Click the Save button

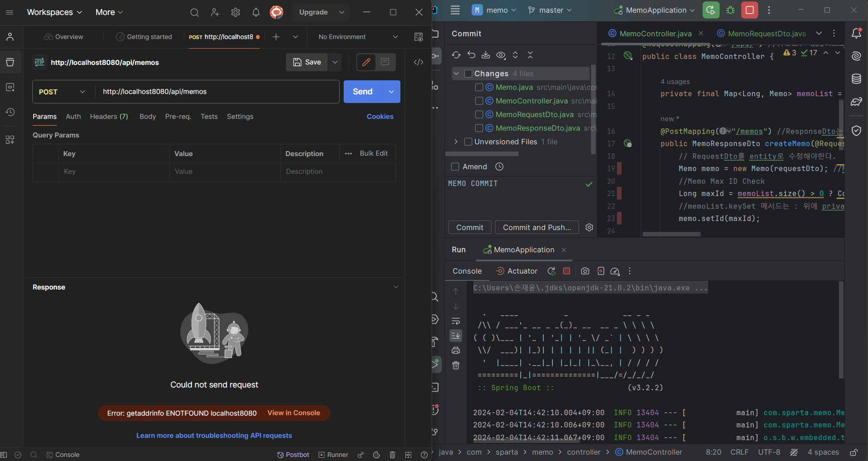coord(307,62)
